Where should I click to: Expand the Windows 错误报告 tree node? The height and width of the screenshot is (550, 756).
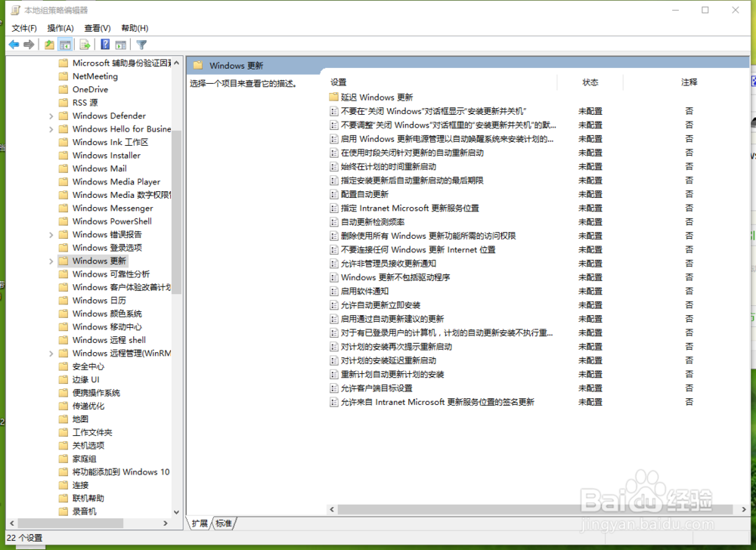51,235
